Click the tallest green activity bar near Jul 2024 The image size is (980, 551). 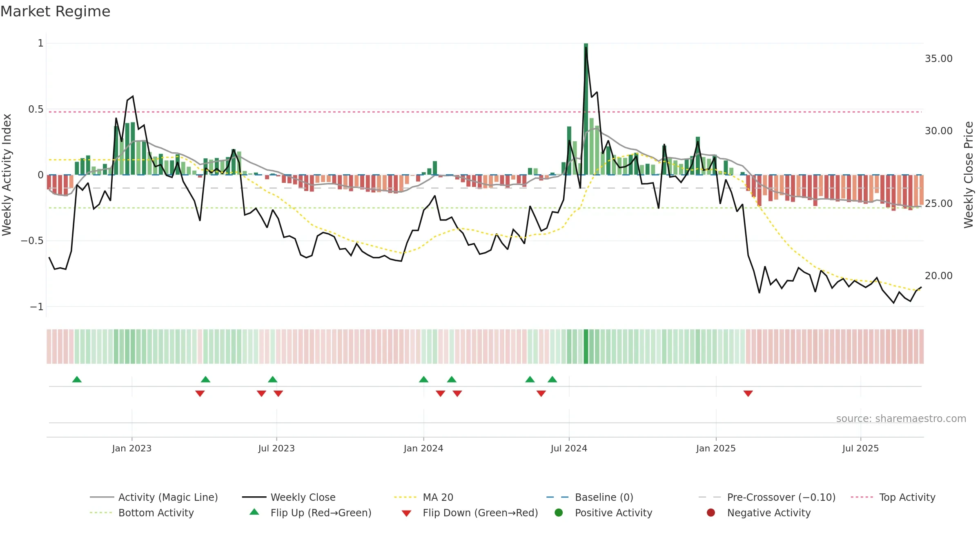point(586,109)
